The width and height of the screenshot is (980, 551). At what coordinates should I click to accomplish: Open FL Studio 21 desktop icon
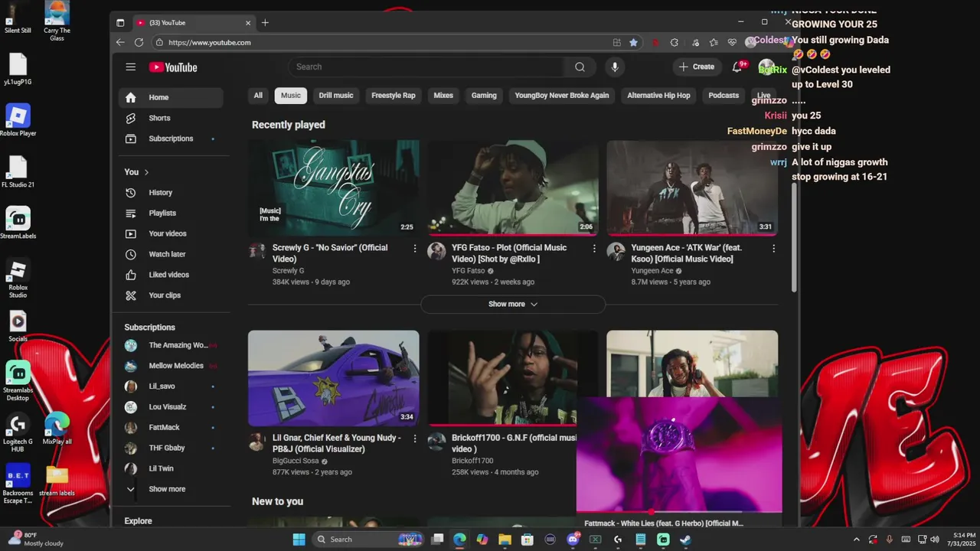(18, 172)
